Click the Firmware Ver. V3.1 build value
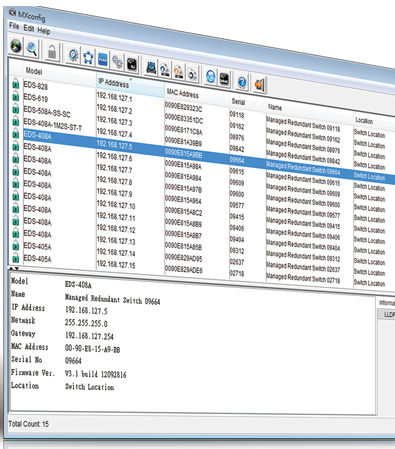395x449 pixels. [x=96, y=374]
